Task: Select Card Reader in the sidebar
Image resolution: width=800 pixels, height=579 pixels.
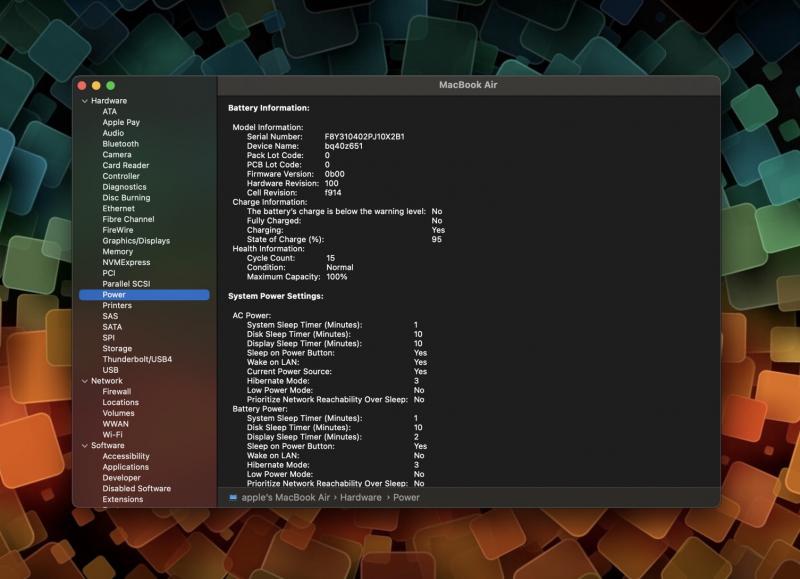Action: click(126, 165)
